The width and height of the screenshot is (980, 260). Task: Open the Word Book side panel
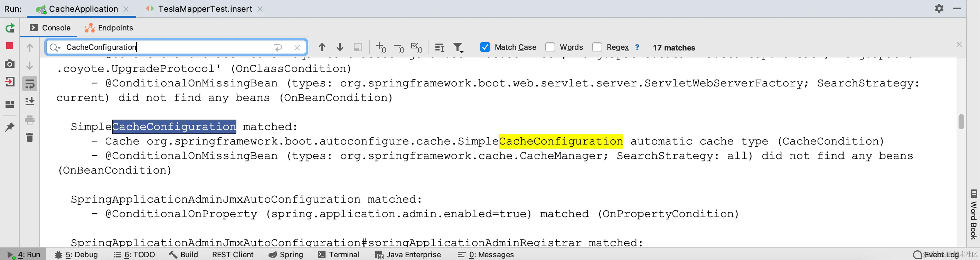pyautogui.click(x=973, y=215)
